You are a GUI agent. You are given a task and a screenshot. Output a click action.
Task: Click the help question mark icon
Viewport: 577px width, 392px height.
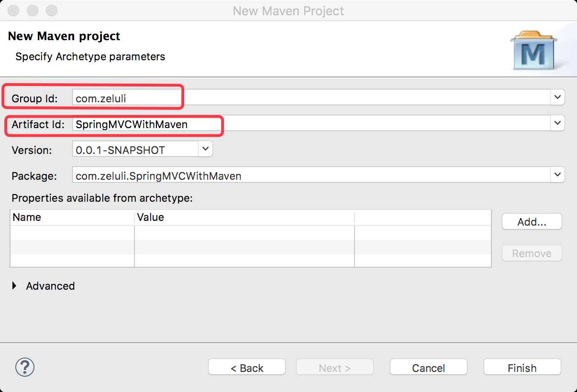click(25, 367)
